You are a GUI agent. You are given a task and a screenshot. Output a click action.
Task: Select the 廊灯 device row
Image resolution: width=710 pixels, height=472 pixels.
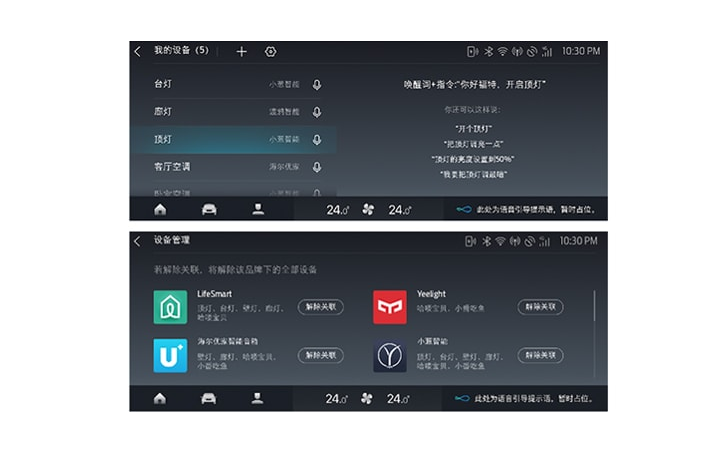(233, 112)
